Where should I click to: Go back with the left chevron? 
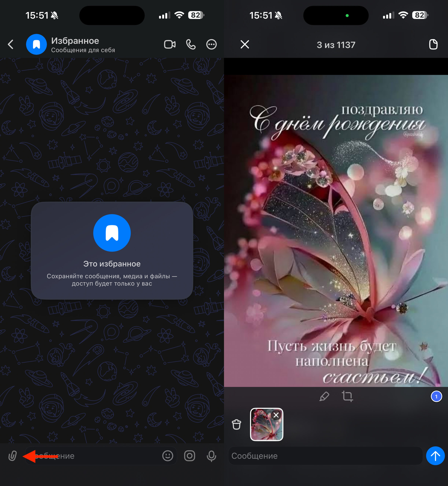click(x=11, y=44)
